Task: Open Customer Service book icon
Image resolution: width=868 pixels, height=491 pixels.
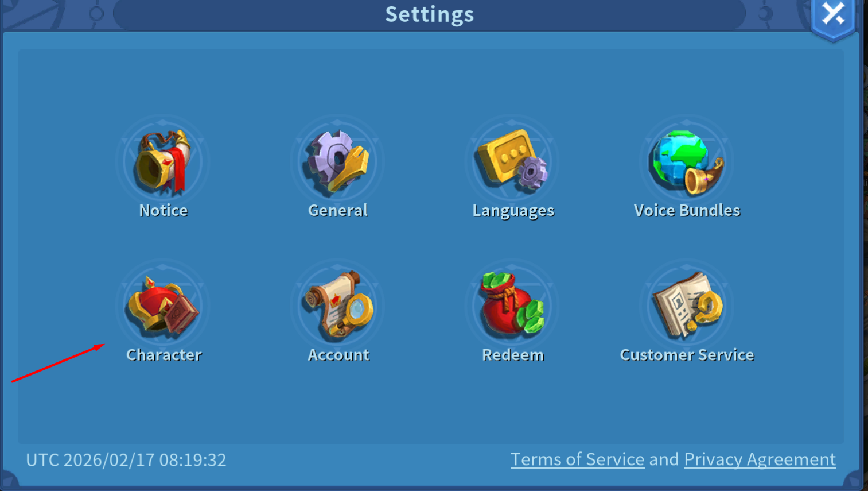Action: coord(687,305)
